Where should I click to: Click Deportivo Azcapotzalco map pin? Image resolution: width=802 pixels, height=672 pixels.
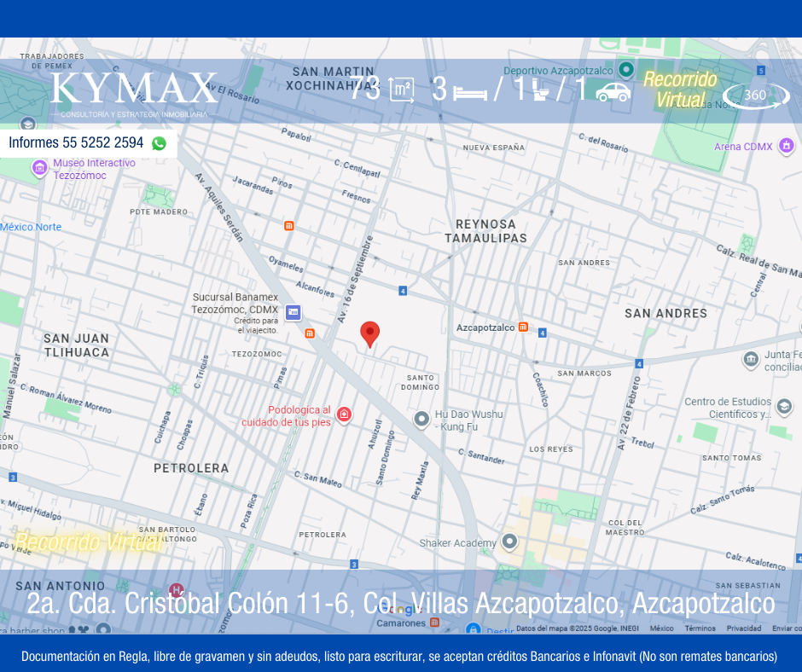(626, 69)
